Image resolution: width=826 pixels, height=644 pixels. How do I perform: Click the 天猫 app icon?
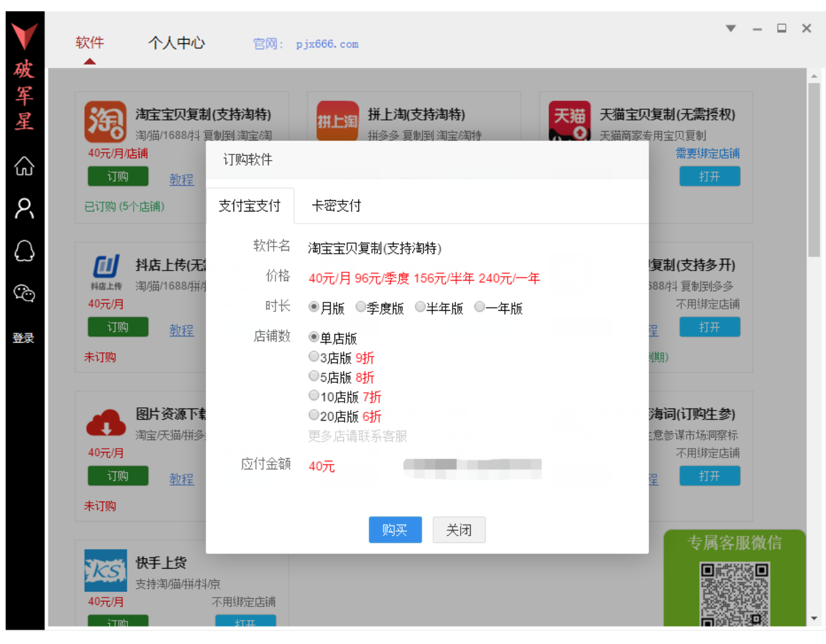pyautogui.click(x=569, y=121)
